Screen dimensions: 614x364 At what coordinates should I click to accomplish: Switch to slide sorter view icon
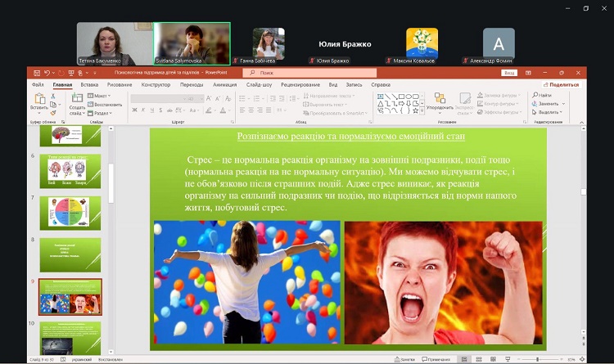coord(479,359)
